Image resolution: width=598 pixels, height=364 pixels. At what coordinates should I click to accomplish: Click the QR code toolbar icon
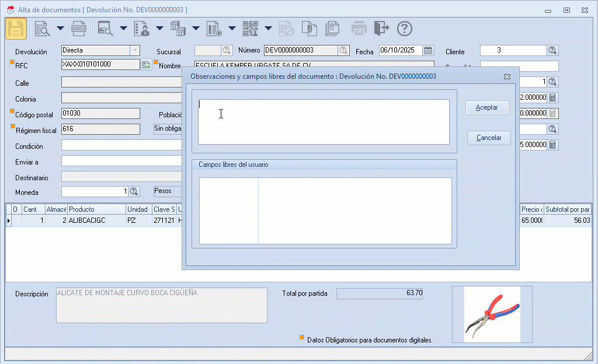point(251,29)
